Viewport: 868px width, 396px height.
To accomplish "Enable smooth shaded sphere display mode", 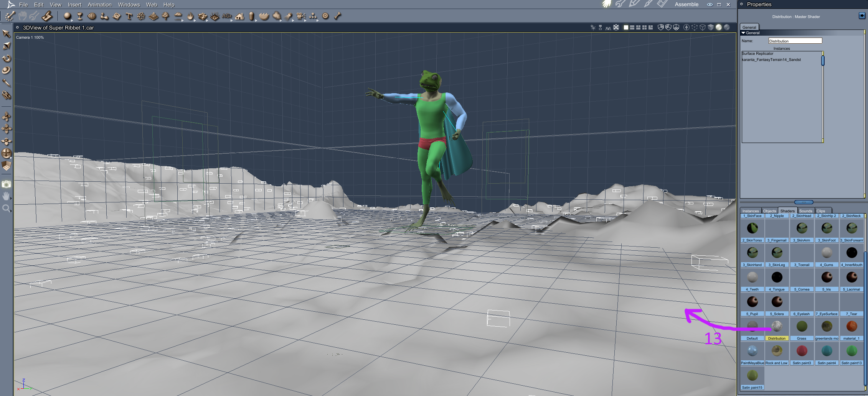I will (x=719, y=27).
